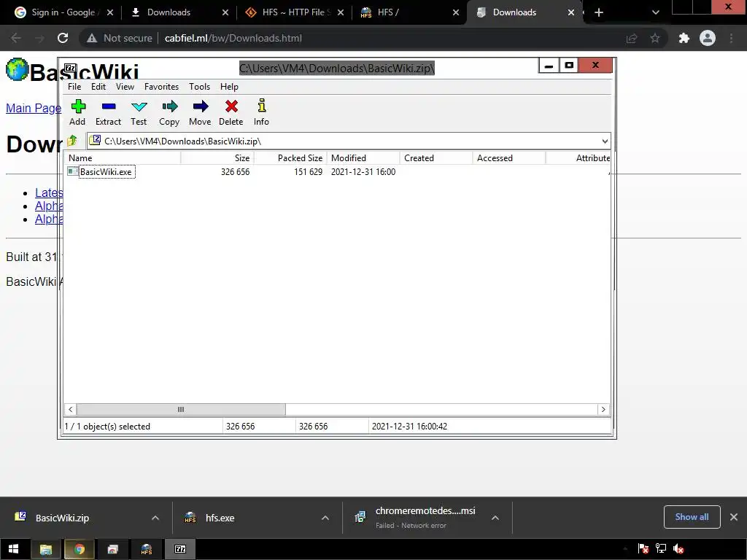Close the downloads shelf
747x560 pixels.
point(734,517)
